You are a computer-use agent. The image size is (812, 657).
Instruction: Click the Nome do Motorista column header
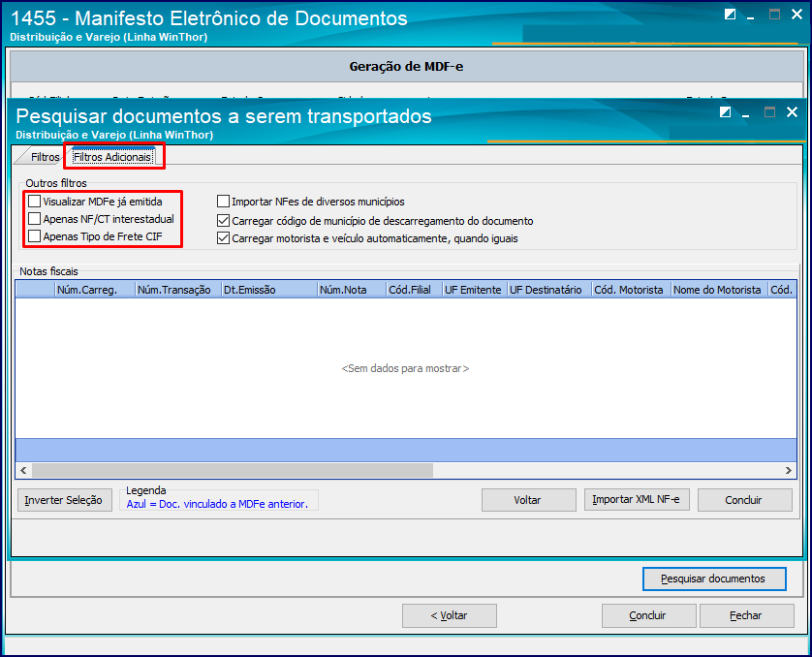pos(719,290)
